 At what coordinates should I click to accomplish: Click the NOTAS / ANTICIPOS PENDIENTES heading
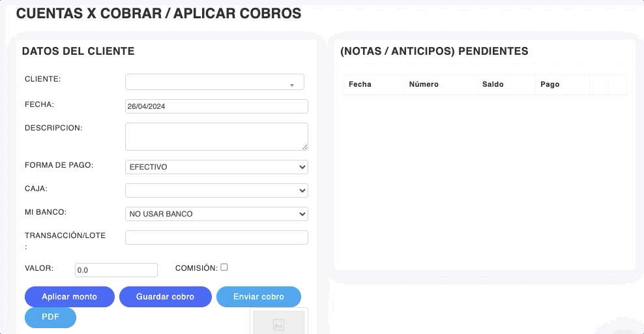[434, 51]
